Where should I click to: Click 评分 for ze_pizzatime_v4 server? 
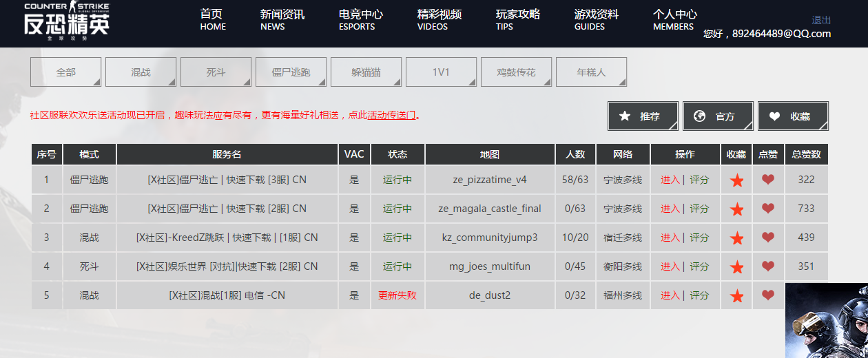tap(699, 180)
